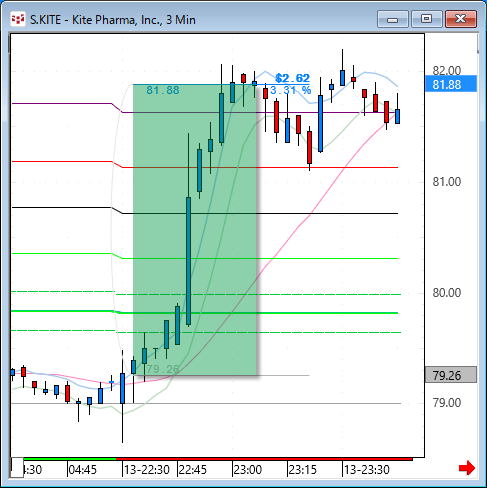Click the gray 79.26 price marker
Image resolution: width=487 pixels, height=488 pixels.
point(451,375)
